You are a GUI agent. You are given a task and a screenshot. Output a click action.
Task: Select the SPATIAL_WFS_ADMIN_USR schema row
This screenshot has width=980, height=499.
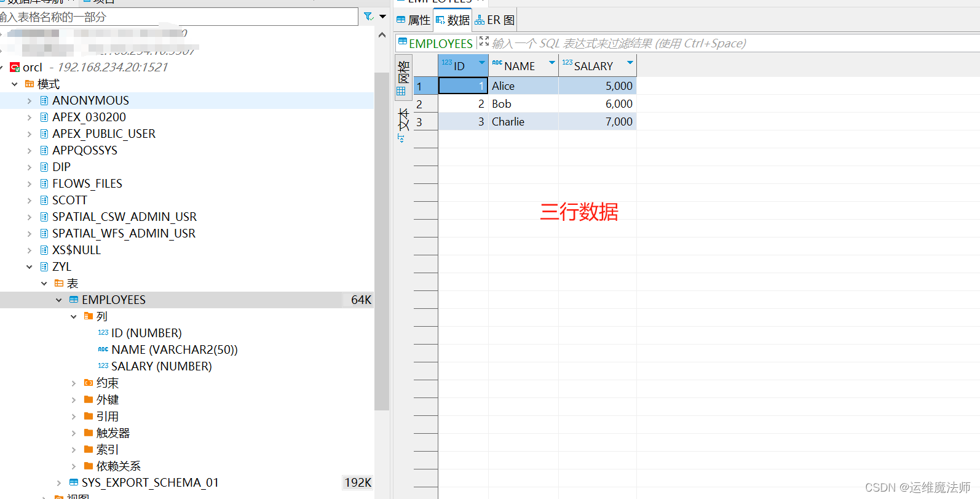click(187, 233)
